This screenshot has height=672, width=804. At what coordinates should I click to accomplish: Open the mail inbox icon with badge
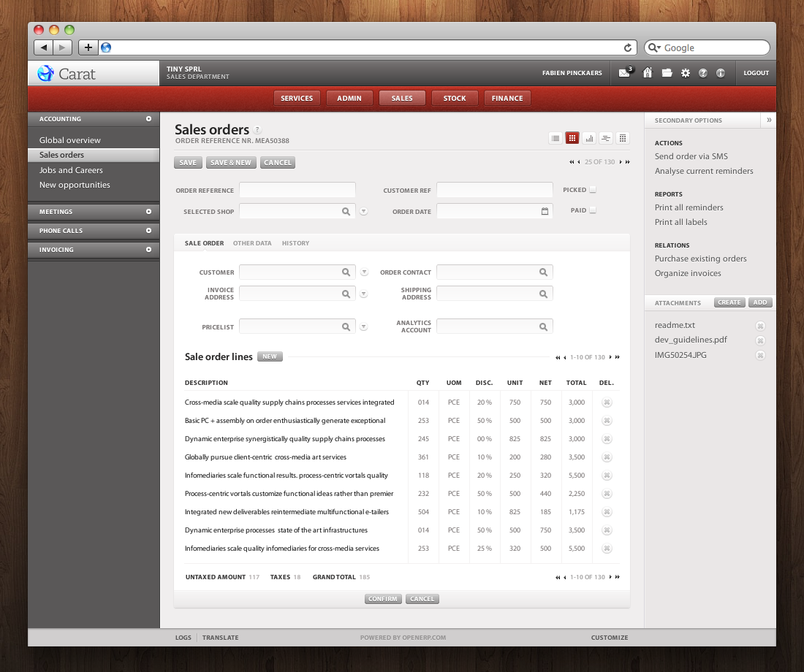[625, 72]
